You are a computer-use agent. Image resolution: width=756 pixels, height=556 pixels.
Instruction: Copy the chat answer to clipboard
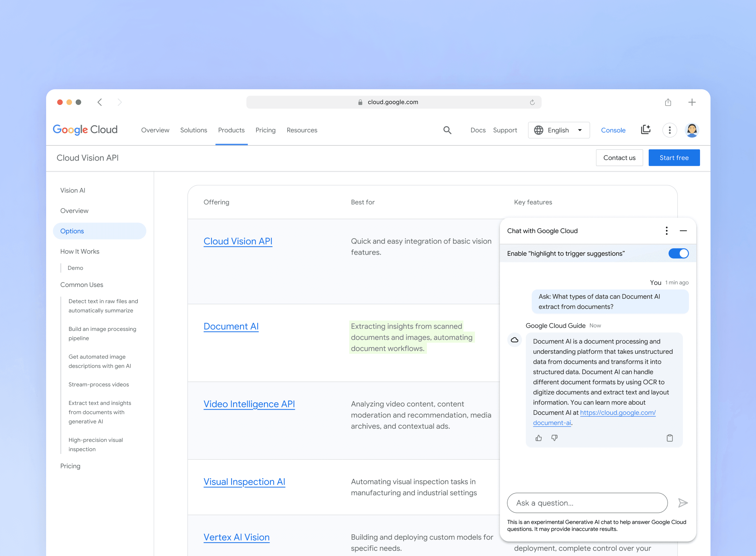[x=670, y=438]
